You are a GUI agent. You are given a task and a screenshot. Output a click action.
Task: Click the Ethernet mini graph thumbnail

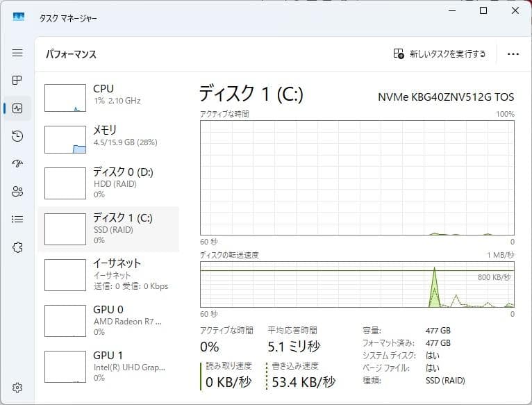click(65, 275)
